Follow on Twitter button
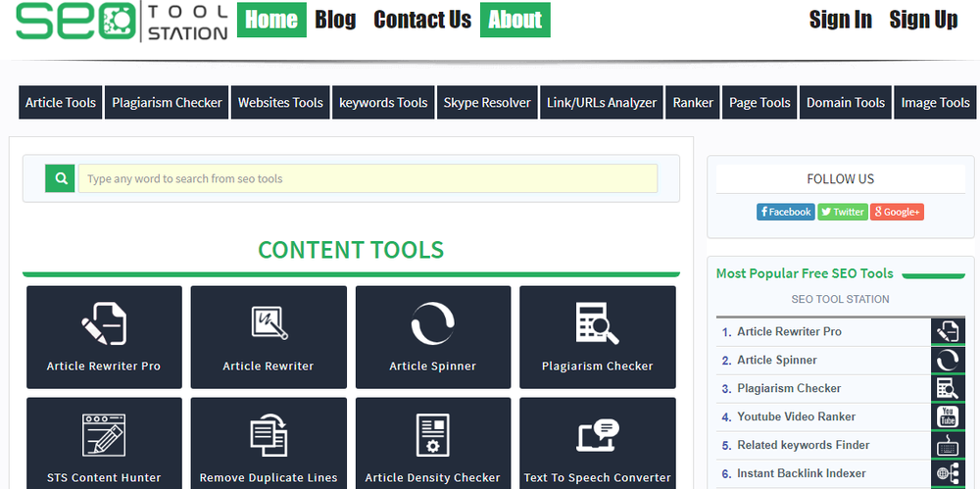 point(843,212)
